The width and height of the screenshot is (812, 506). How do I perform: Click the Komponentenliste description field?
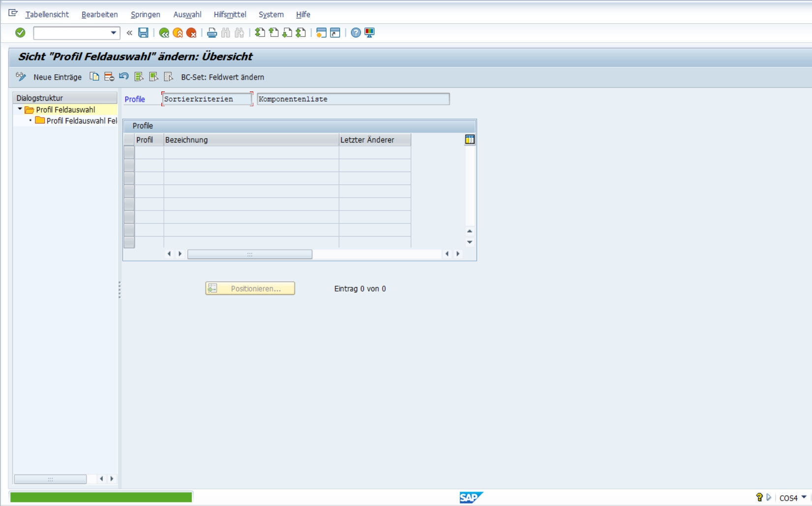pyautogui.click(x=353, y=99)
